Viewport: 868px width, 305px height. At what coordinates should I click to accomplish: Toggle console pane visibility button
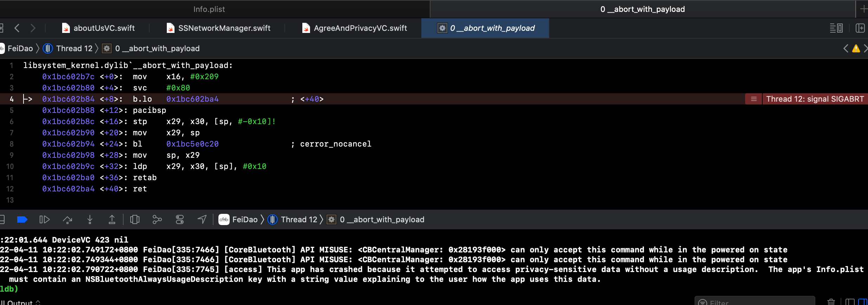coord(863,302)
